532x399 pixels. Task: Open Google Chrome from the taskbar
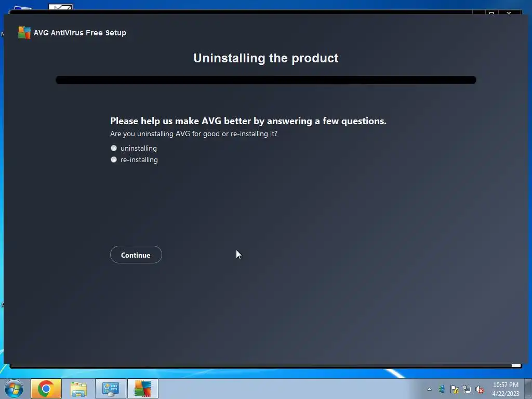coord(46,389)
